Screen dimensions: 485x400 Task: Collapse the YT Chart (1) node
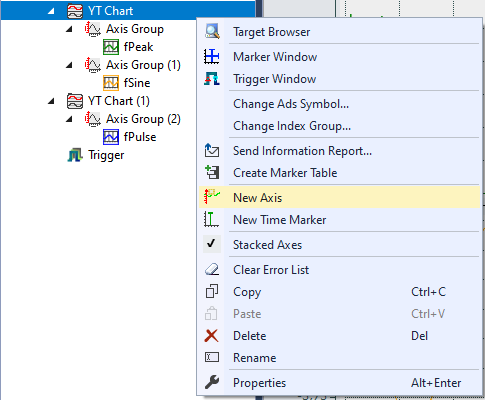51,101
